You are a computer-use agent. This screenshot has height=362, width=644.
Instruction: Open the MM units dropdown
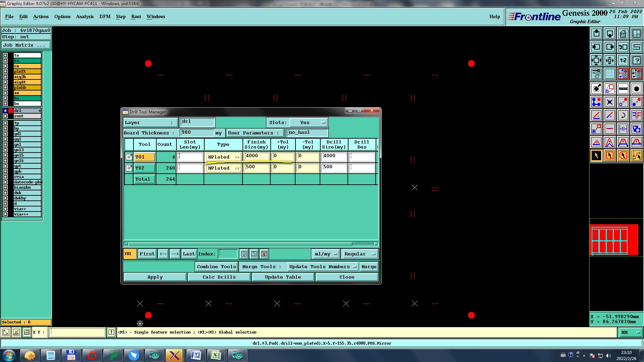point(631,333)
